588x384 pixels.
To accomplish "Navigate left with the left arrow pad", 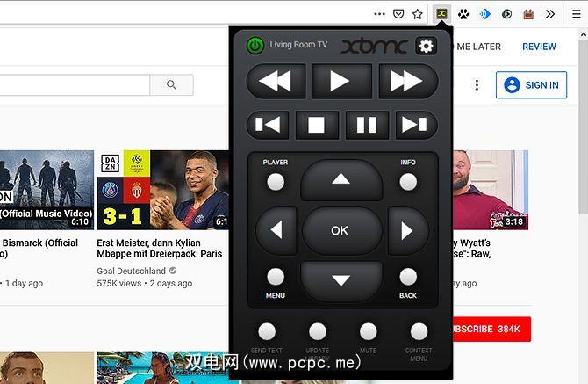I will (276, 230).
